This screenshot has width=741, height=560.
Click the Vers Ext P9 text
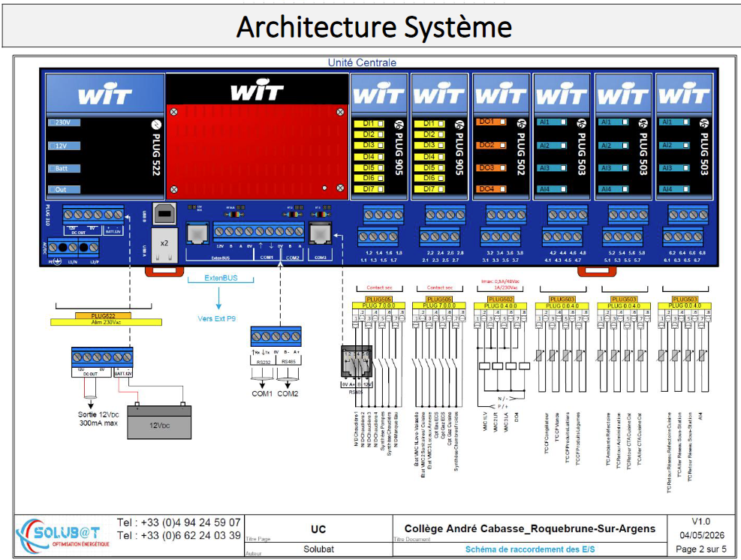pos(216,319)
